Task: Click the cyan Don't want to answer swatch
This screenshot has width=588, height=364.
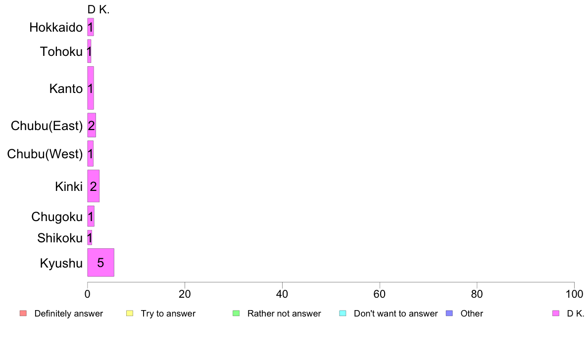Action: click(x=343, y=314)
